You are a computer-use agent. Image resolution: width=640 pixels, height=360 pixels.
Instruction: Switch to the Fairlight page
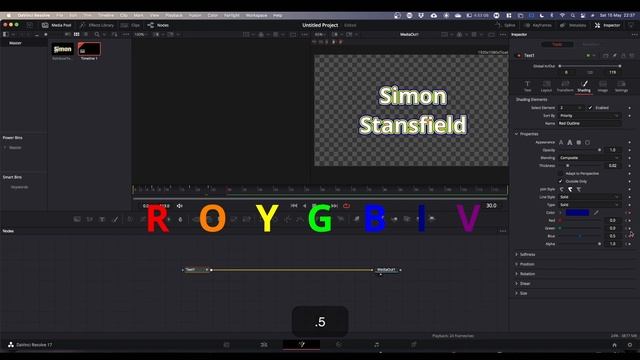376,344
